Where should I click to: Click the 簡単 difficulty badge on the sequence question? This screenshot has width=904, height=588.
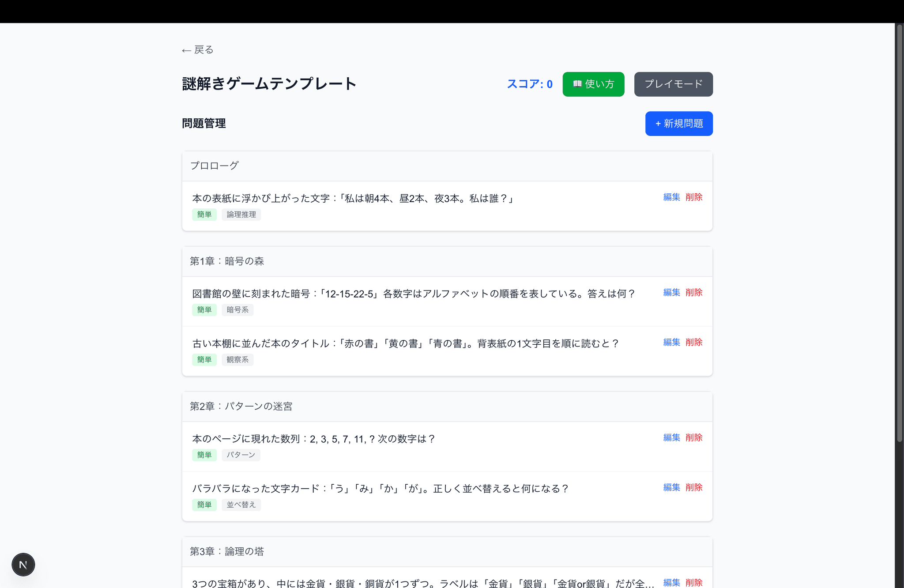click(204, 455)
